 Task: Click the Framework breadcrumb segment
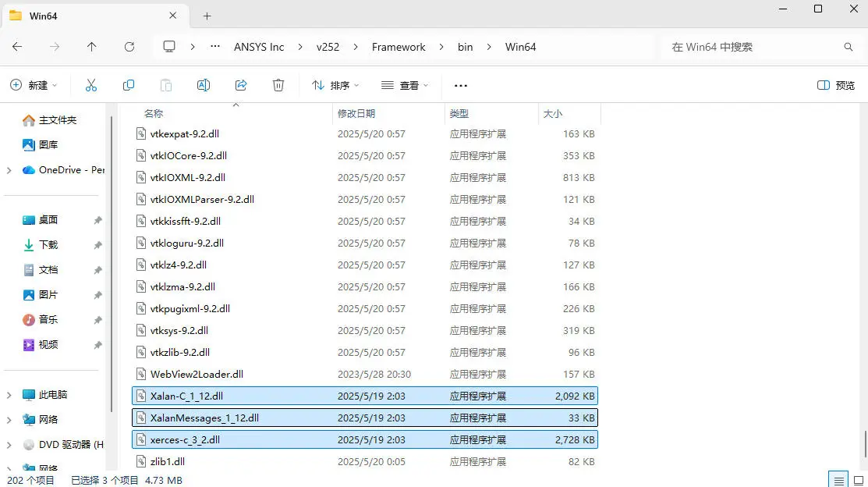(x=399, y=47)
